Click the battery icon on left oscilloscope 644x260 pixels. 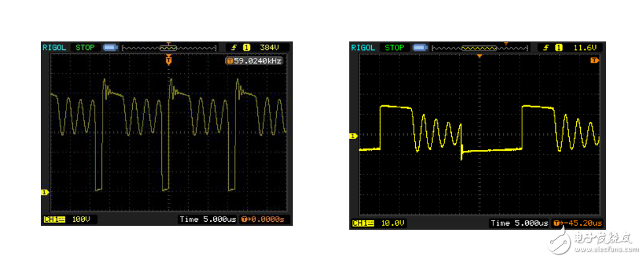110,47
